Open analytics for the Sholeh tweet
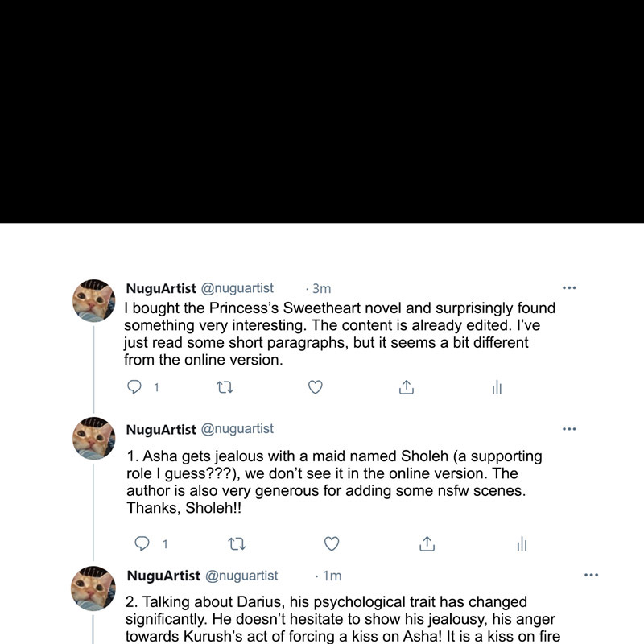The height and width of the screenshot is (644, 644). click(522, 543)
